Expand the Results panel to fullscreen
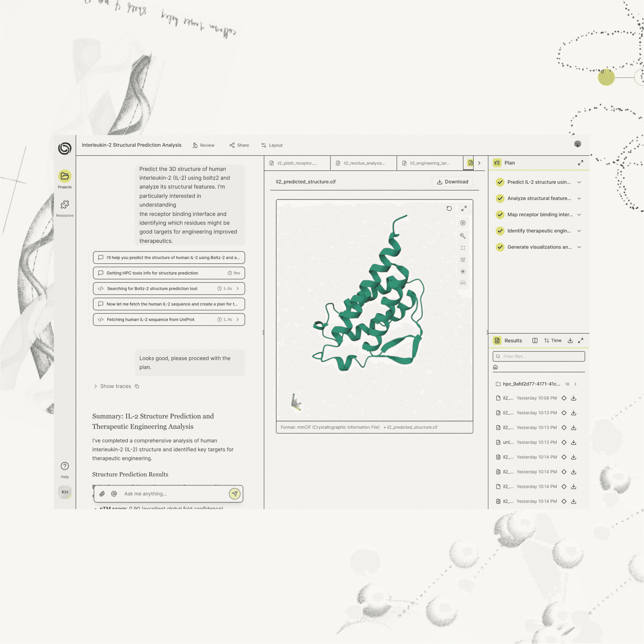The height and width of the screenshot is (644, 644). coord(581,341)
